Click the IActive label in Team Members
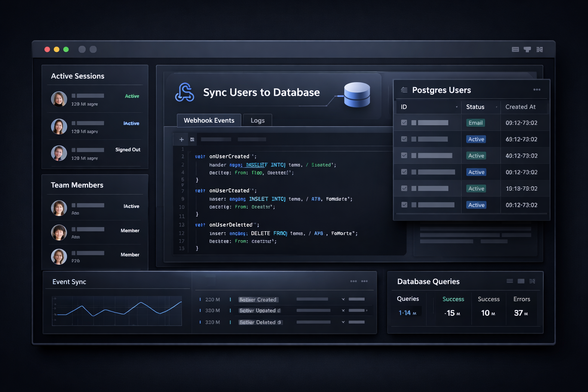This screenshot has width=588, height=392. pos(131,206)
